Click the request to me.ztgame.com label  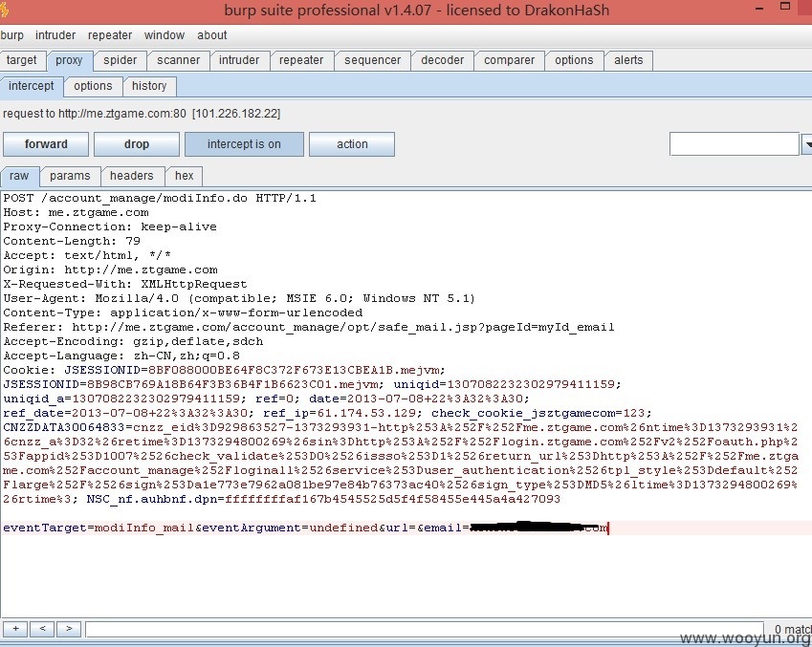point(142,114)
